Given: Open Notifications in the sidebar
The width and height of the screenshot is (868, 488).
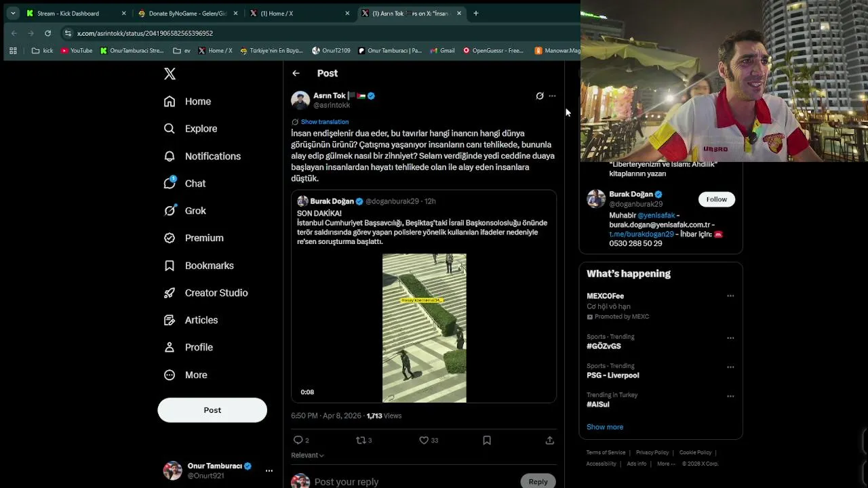Looking at the screenshot, I should coord(202,156).
